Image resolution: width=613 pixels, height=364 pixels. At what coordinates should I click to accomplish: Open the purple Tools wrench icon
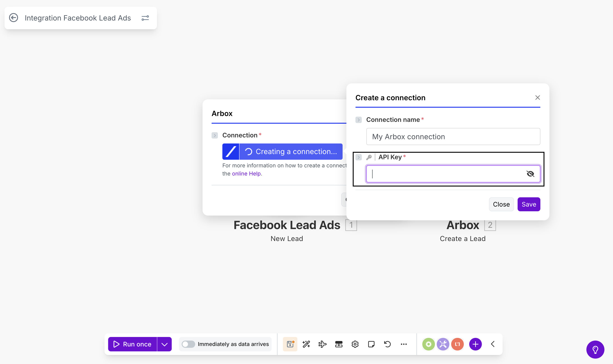pyautogui.click(x=443, y=344)
